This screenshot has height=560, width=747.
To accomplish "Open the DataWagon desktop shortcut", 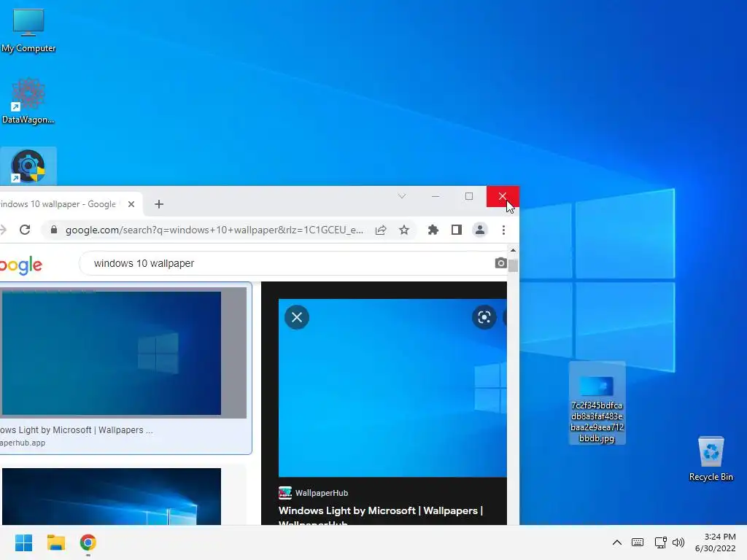I will (28, 101).
